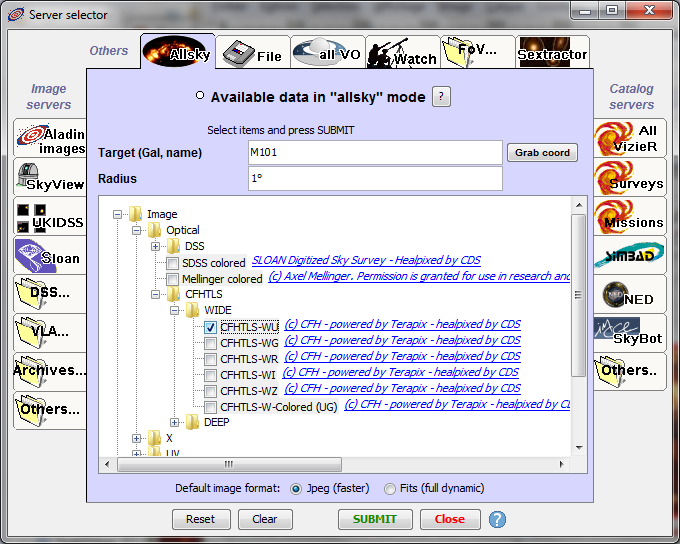The height and width of the screenshot is (544, 680).
Task: Open the Sloan image server
Action: (50, 255)
